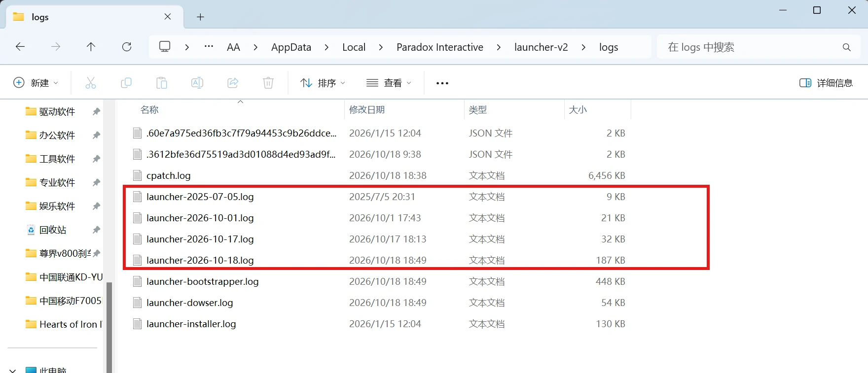Click the Delete trash bin icon
This screenshot has width=868, height=373.
[x=268, y=83]
